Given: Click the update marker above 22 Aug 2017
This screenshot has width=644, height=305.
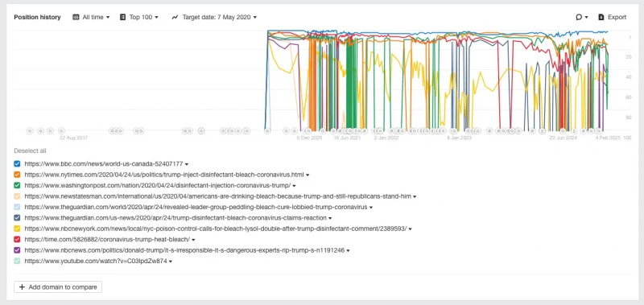Looking at the screenshot, I should pyautogui.click(x=61, y=131).
